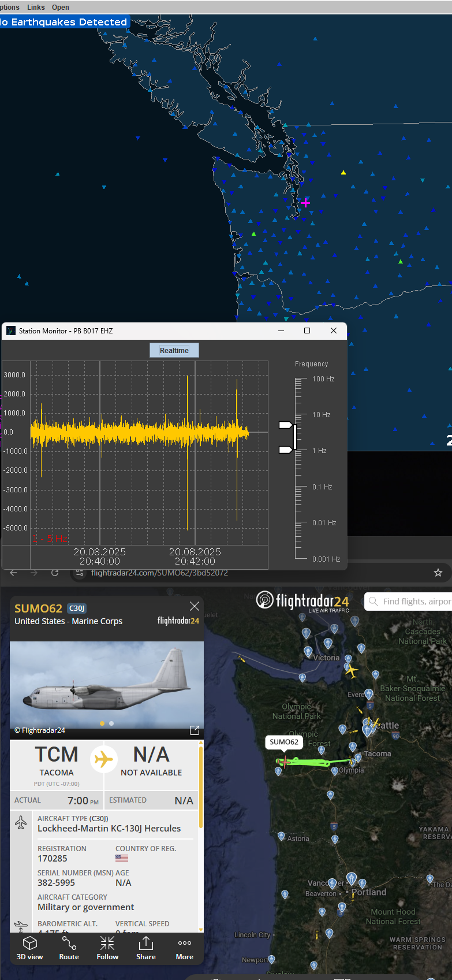Open the Open menu in the seismic app

60,7
